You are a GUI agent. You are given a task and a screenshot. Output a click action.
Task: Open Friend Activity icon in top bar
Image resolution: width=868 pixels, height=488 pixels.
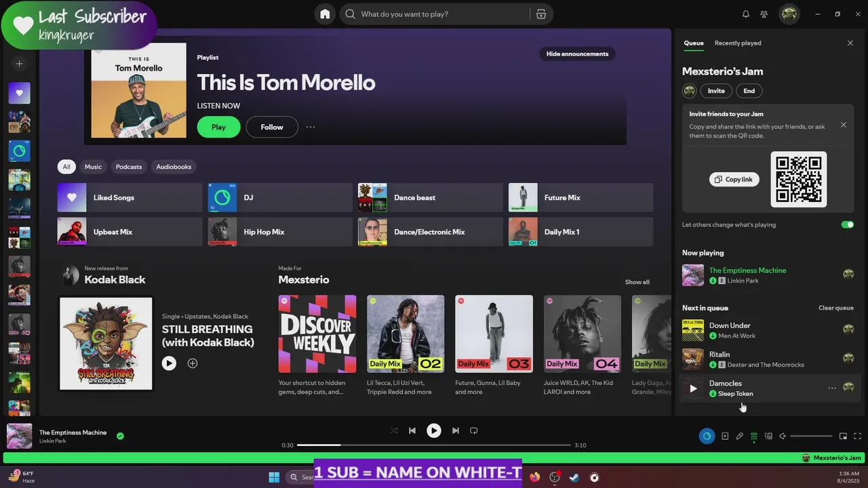click(764, 14)
